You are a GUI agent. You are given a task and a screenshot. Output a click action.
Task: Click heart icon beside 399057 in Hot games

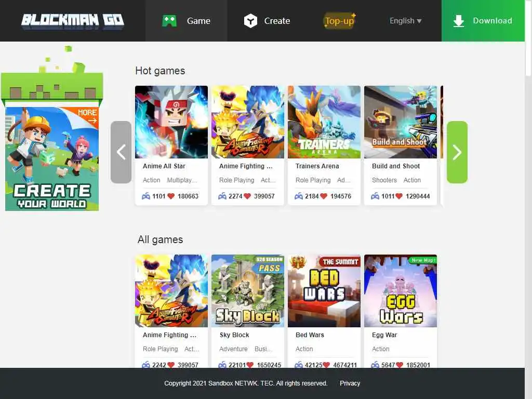tap(247, 196)
